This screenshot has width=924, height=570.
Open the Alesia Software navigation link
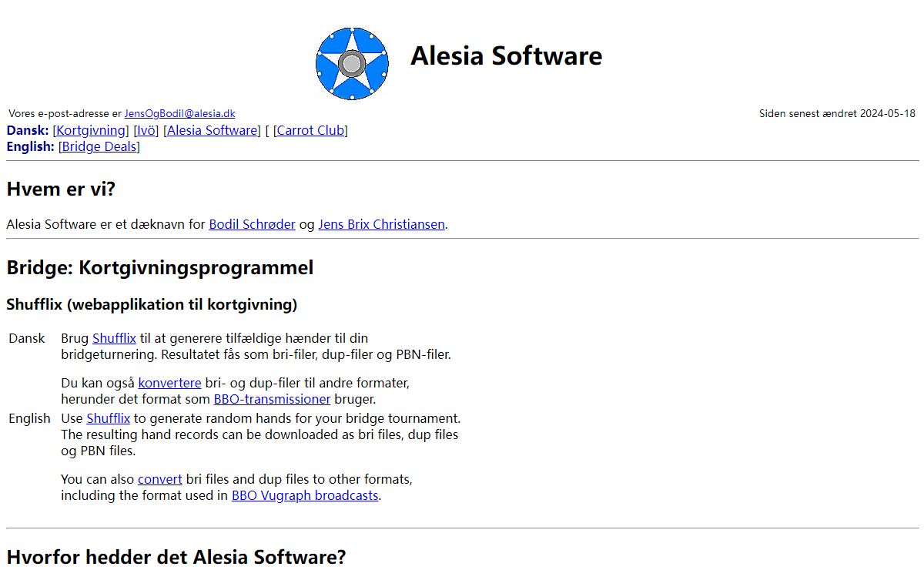pos(213,130)
